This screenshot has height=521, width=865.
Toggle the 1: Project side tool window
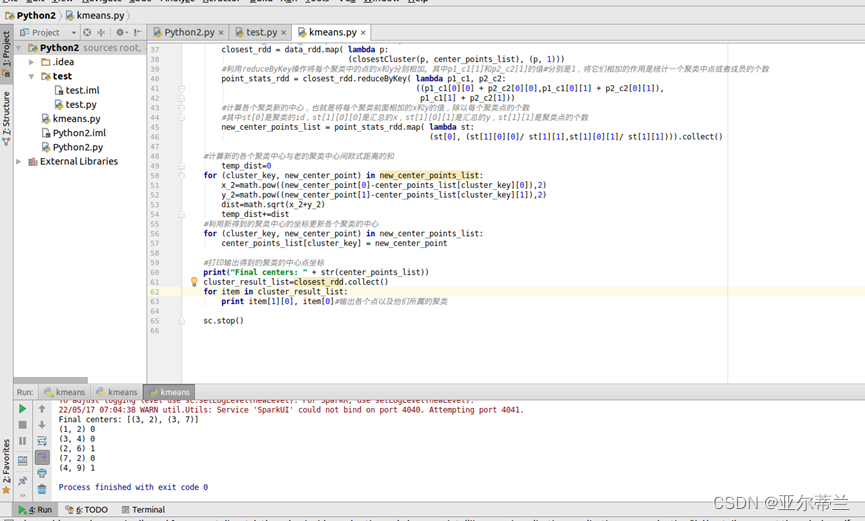click(6, 53)
